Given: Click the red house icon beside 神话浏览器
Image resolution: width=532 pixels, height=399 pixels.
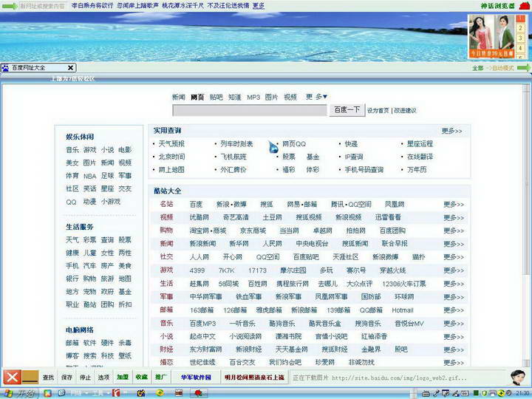Looking at the screenshot, I should coord(525,6).
